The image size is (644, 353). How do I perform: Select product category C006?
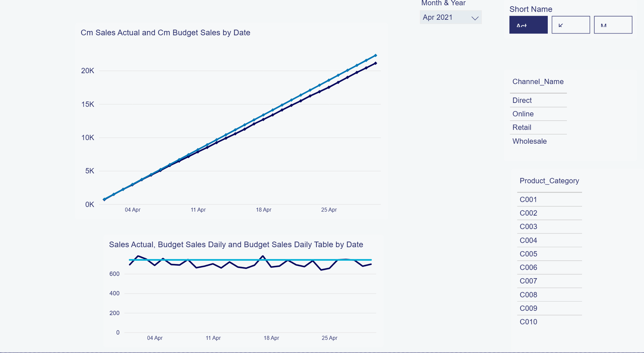pos(549,268)
